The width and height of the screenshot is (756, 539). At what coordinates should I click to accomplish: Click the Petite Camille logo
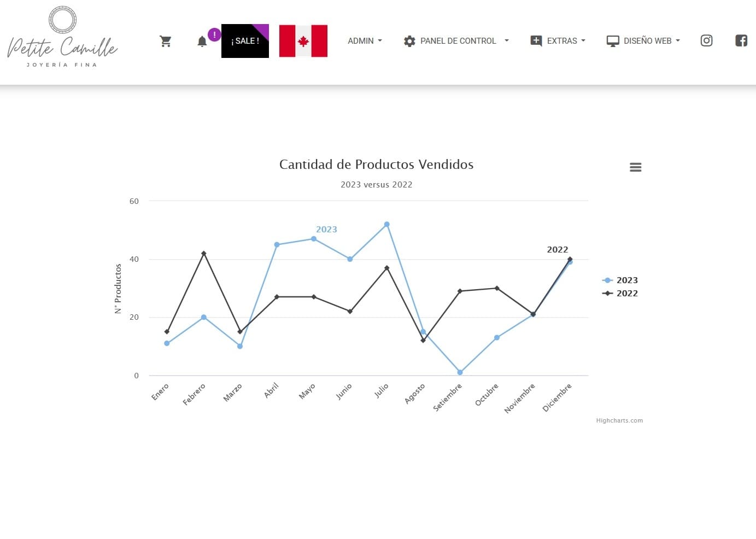pyautogui.click(x=62, y=36)
